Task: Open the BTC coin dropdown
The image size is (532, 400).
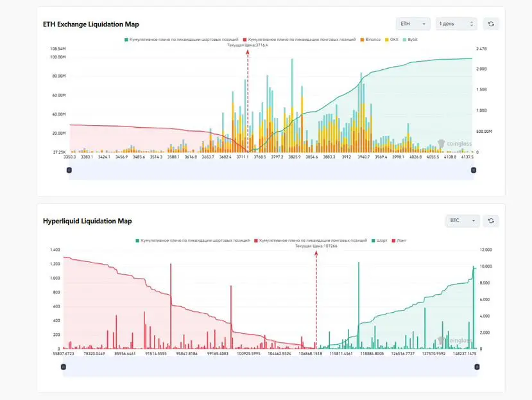Action: 463,221
